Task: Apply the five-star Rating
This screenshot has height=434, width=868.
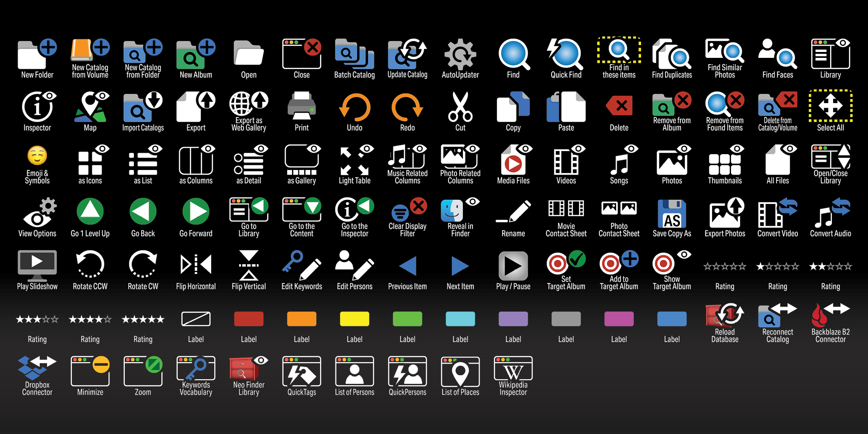Action: [143, 319]
